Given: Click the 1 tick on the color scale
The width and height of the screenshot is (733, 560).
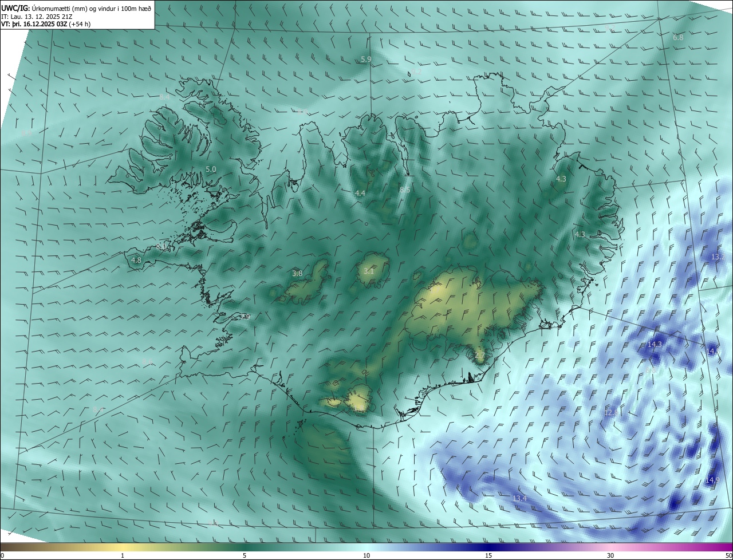Looking at the screenshot, I should 123,555.
